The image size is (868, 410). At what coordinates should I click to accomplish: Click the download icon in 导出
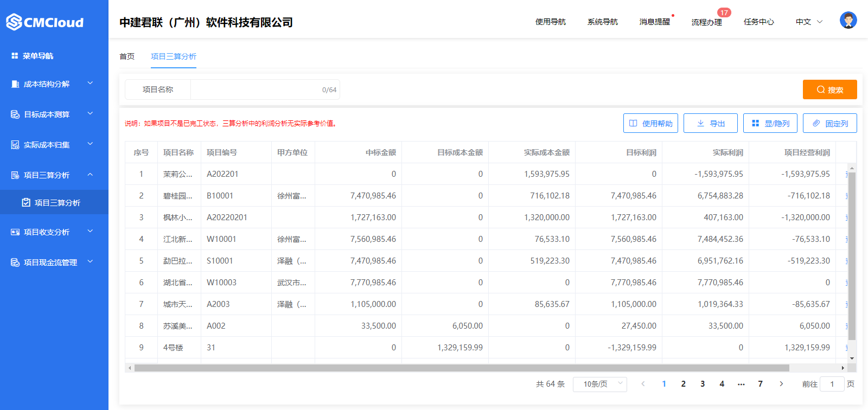point(701,124)
